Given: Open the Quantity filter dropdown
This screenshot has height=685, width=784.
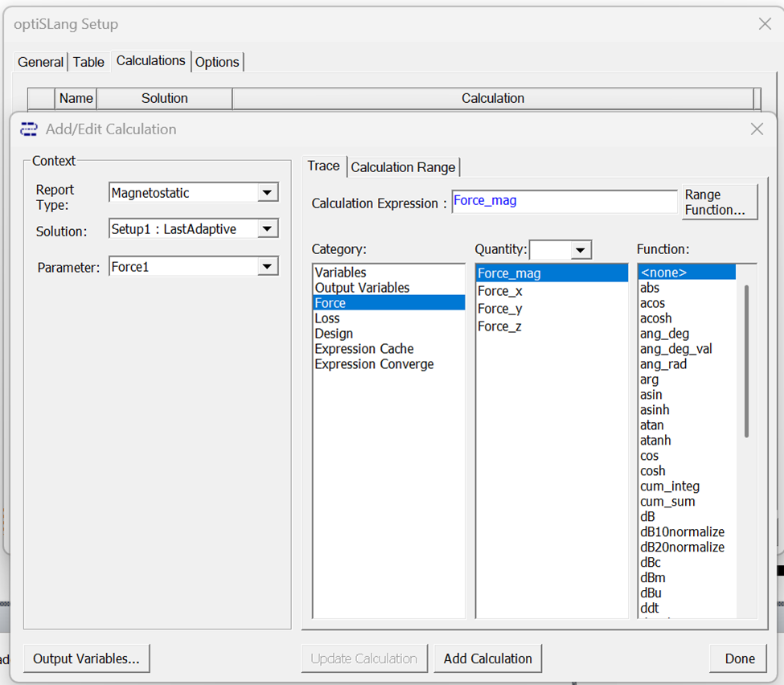Looking at the screenshot, I should [x=581, y=250].
